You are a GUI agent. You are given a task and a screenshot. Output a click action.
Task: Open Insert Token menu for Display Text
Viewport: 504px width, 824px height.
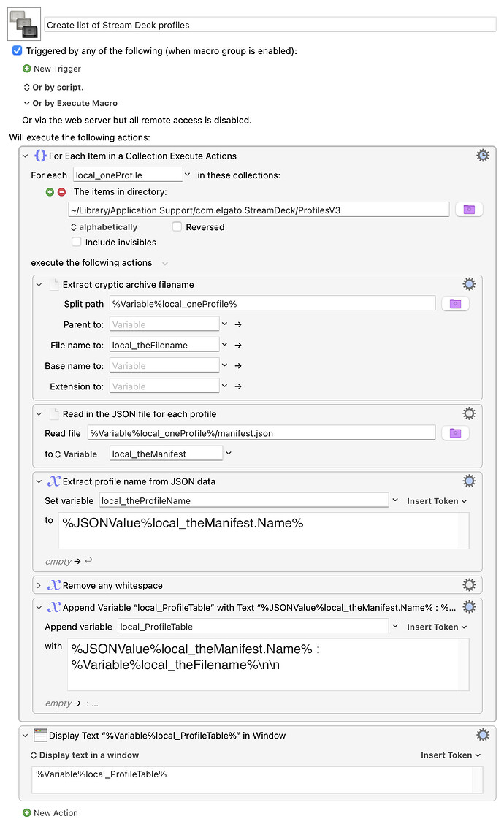[x=451, y=755]
